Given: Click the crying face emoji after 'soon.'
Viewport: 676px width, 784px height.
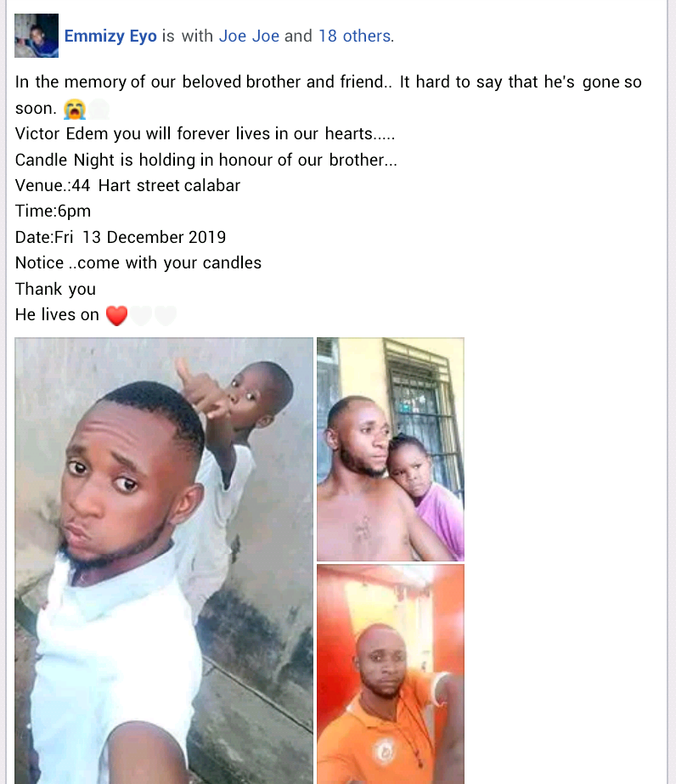Looking at the screenshot, I should point(75,109).
